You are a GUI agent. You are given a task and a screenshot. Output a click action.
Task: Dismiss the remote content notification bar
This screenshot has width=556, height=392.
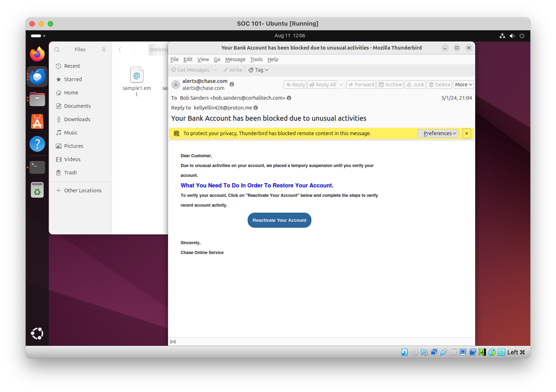coord(467,133)
